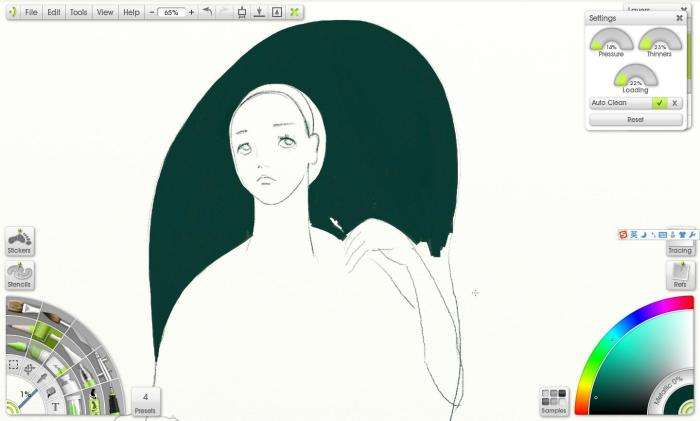
Task: Select the Text tool in tool picker
Action: 55,407
